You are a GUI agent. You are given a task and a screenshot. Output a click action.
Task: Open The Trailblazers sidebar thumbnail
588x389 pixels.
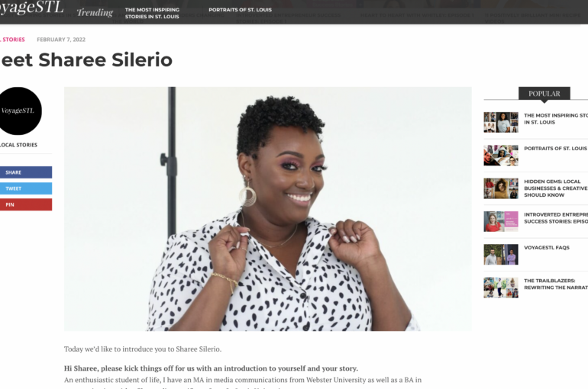[501, 288]
